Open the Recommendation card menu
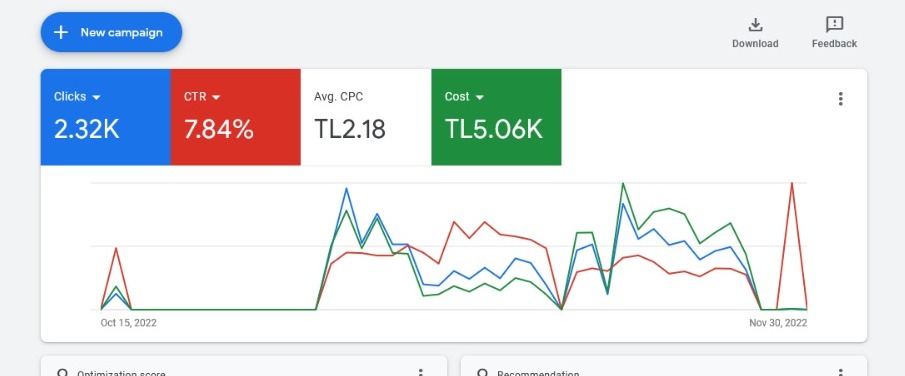This screenshot has width=905, height=376. click(x=840, y=373)
